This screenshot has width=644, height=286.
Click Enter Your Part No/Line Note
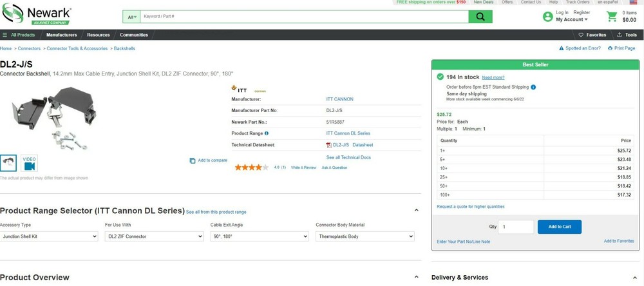463,242
